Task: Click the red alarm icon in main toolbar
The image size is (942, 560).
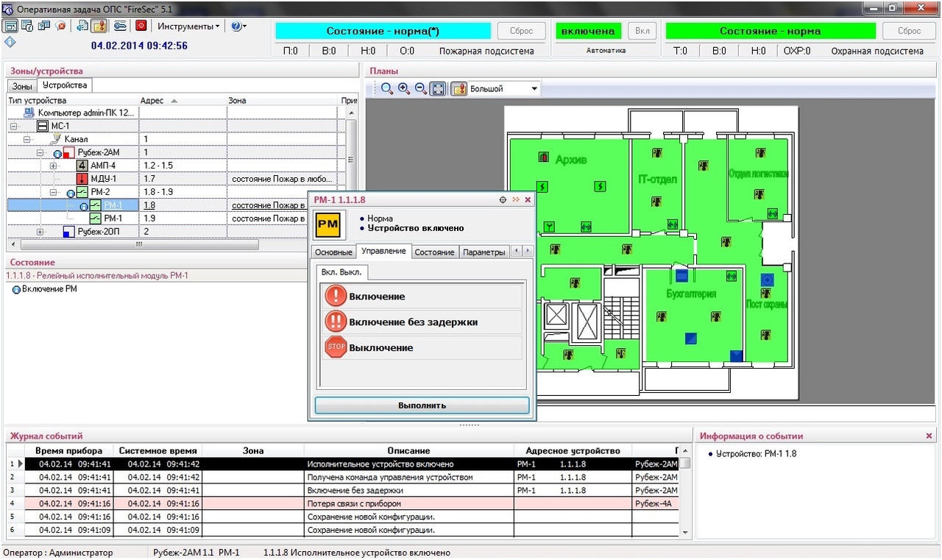Action: (x=141, y=26)
